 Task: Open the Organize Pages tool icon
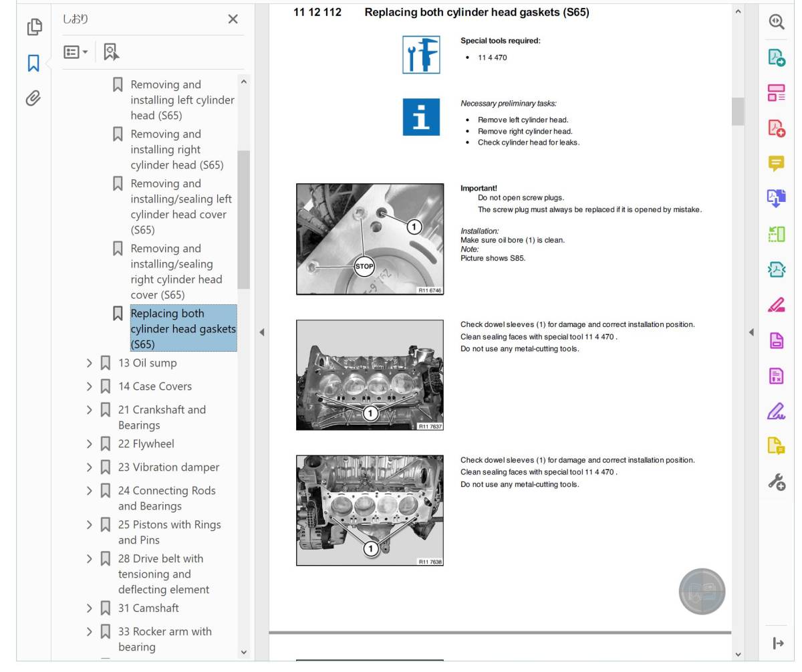tap(776, 93)
